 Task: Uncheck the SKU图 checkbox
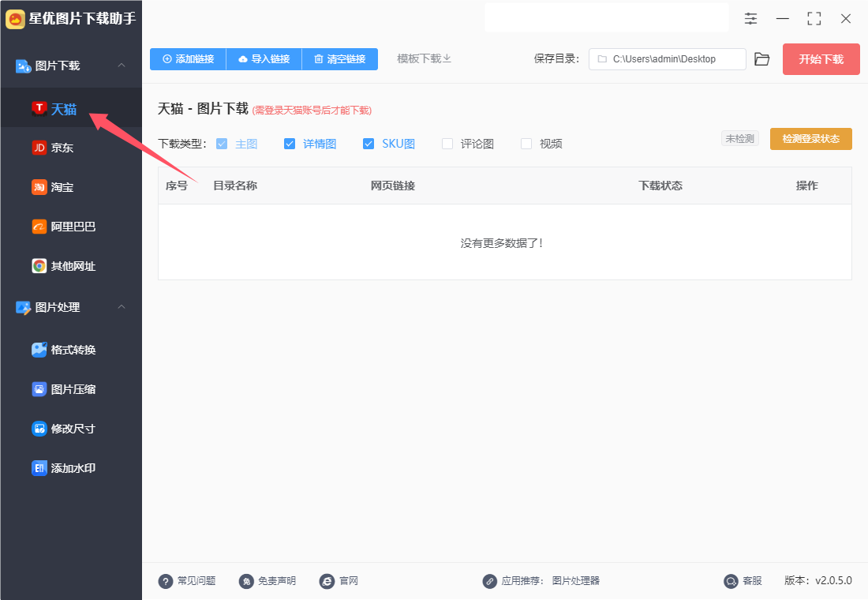(369, 144)
